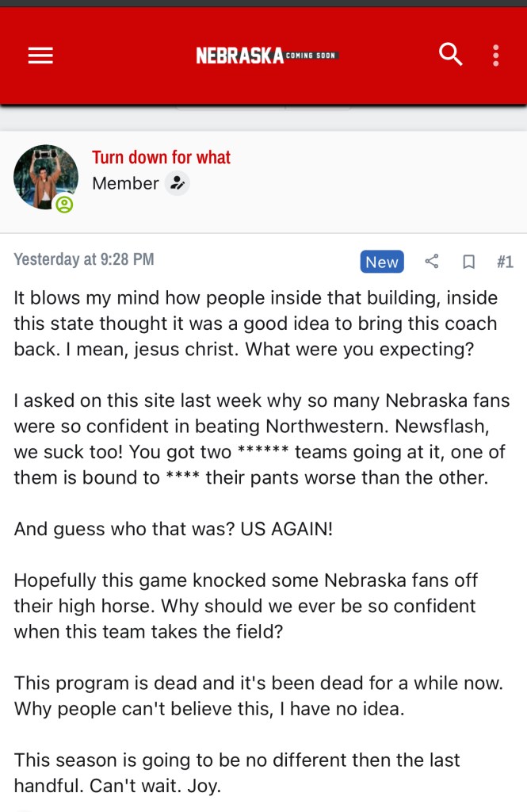This screenshot has width=527, height=812.
Task: Click the paragraph starting 'It blows my mind'
Action: click(255, 324)
